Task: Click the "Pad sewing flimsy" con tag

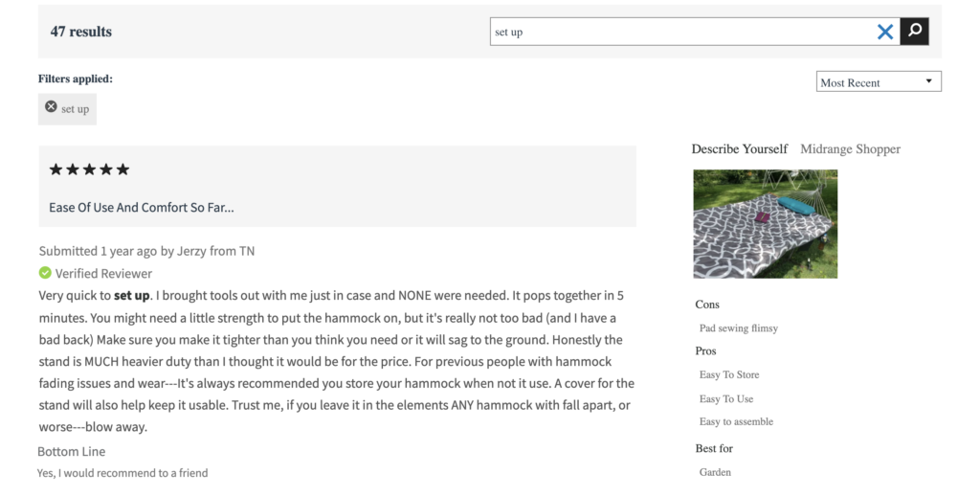Action: click(739, 328)
